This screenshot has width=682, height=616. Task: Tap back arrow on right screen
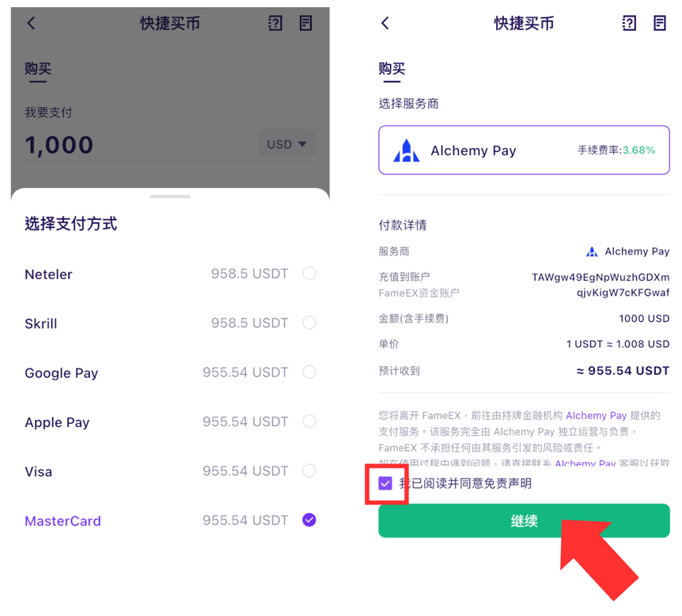(x=385, y=23)
